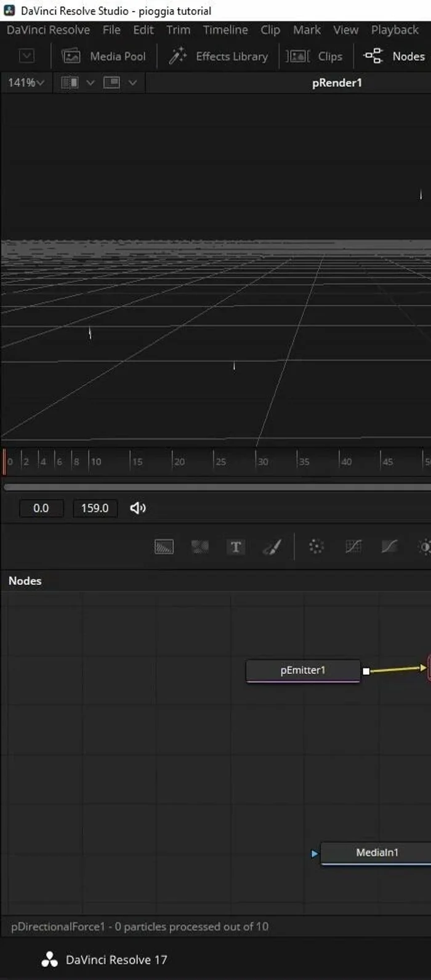This screenshot has height=980, width=431.
Task: Open the File menu
Action: coord(111,30)
